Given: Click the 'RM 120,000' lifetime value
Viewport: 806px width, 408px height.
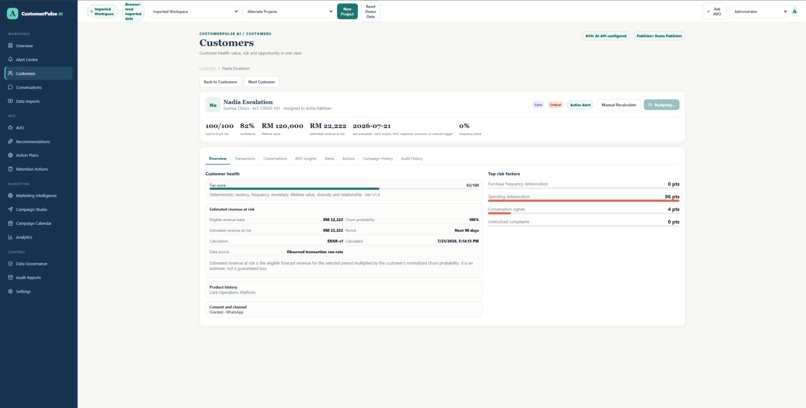Looking at the screenshot, I should (x=282, y=125).
